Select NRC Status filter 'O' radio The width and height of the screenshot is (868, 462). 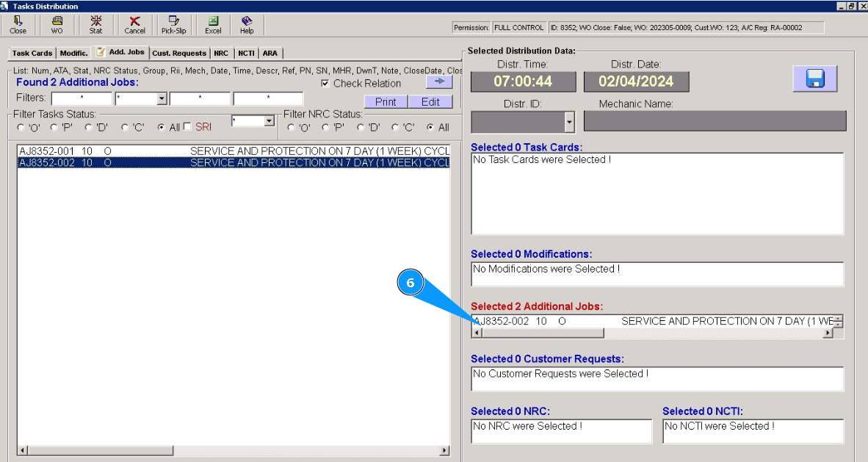292,127
